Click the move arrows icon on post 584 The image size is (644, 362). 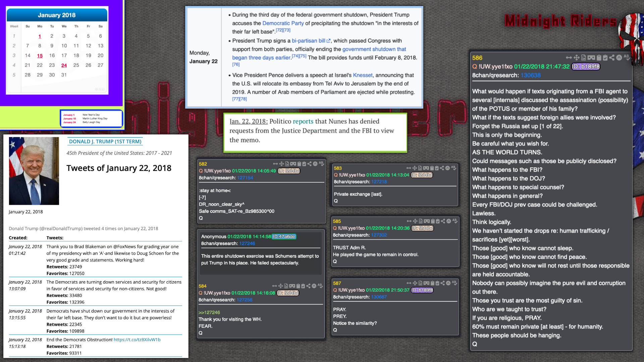[x=281, y=286]
